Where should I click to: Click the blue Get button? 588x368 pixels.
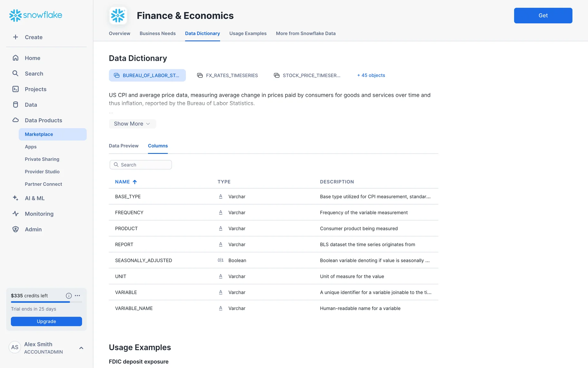click(x=543, y=15)
